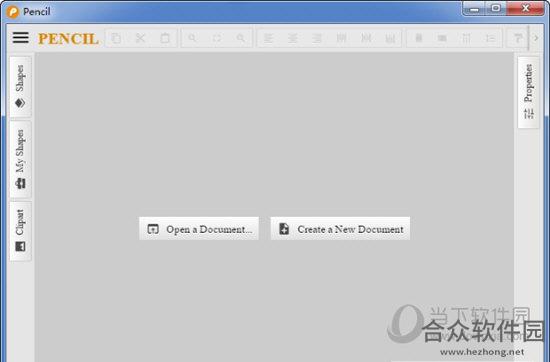Click the make same height icon

442,38
